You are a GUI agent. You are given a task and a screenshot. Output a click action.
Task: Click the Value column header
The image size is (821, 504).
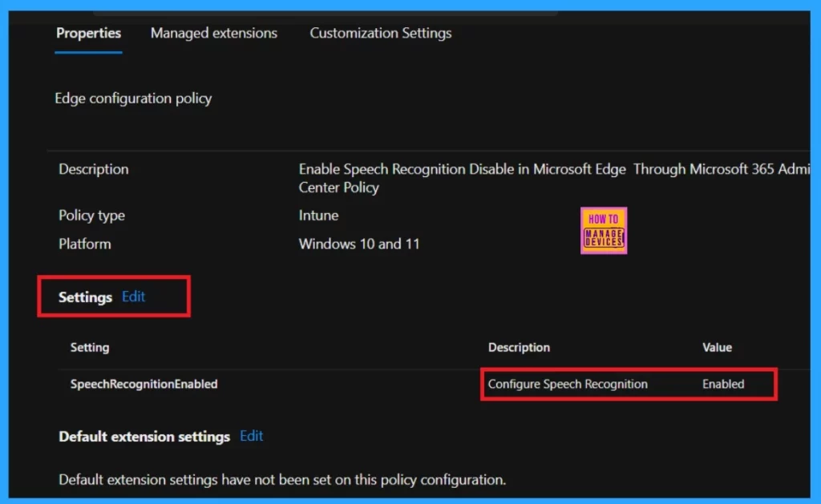[717, 348]
